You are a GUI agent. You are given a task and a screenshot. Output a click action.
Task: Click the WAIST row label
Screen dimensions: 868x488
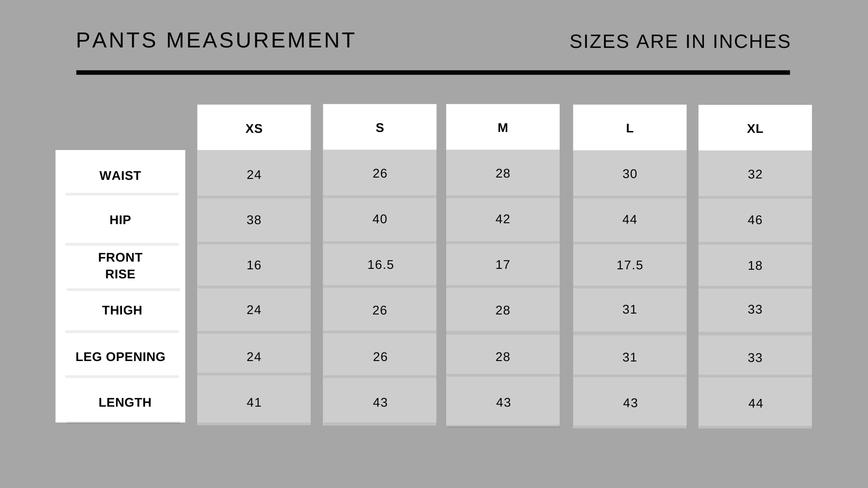click(120, 176)
